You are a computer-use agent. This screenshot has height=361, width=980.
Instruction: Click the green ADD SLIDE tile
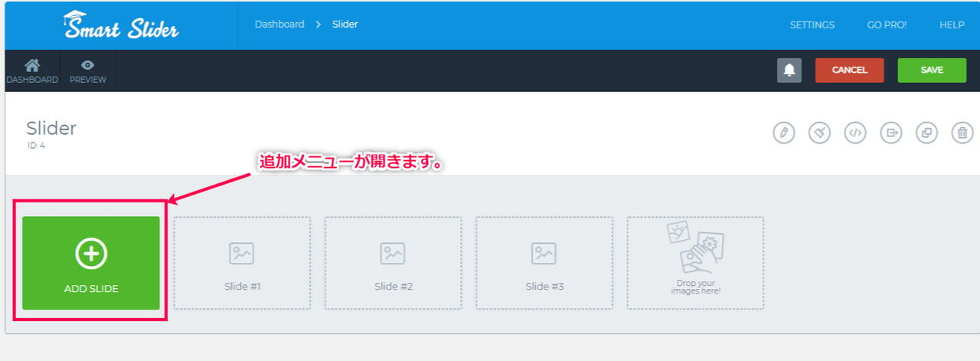point(91,263)
